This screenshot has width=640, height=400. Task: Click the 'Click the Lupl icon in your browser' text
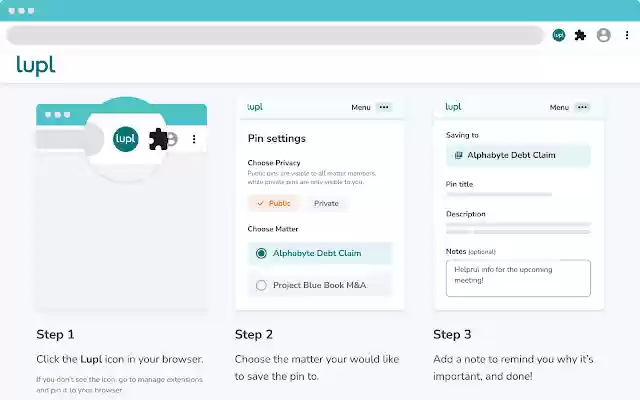tap(120, 359)
